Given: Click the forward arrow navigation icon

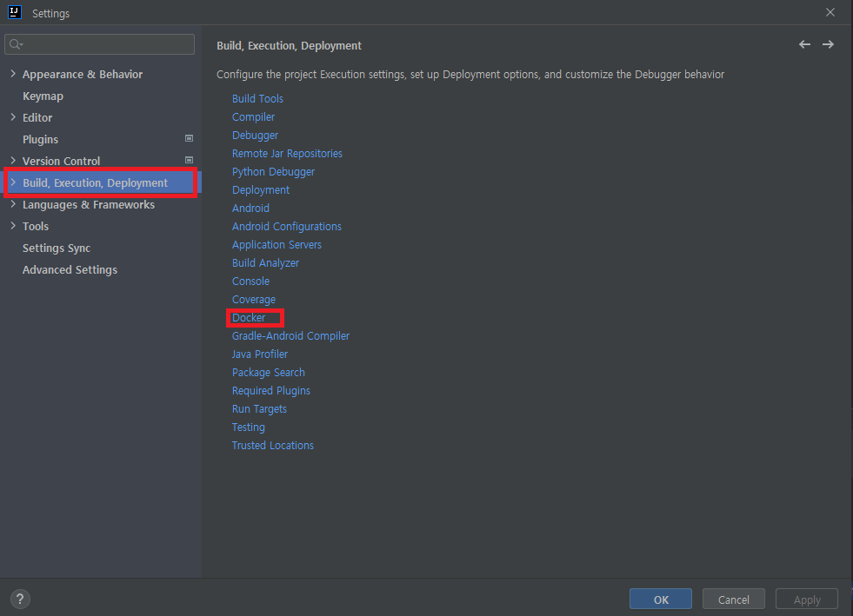Looking at the screenshot, I should pyautogui.click(x=828, y=44).
